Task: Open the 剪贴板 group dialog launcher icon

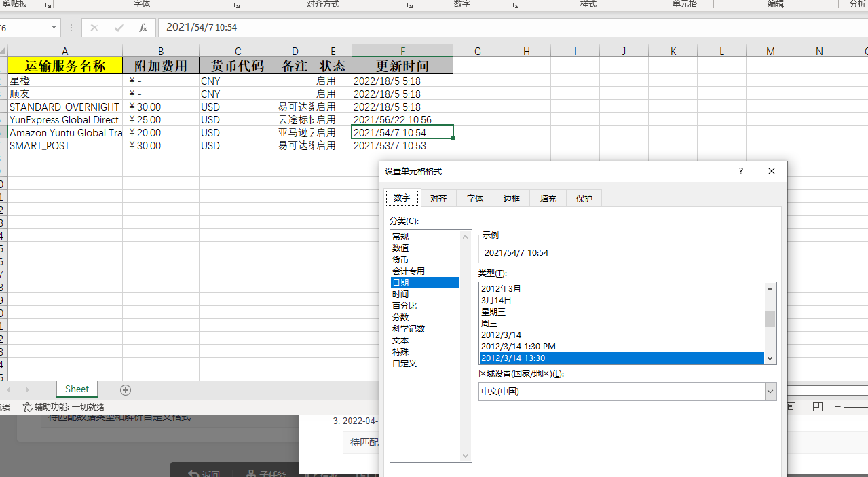Action: [48, 5]
